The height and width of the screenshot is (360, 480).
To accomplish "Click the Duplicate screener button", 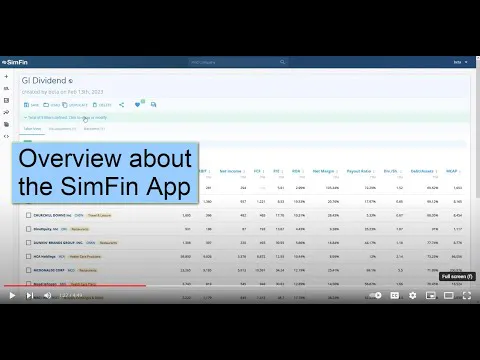I will coord(75,105).
